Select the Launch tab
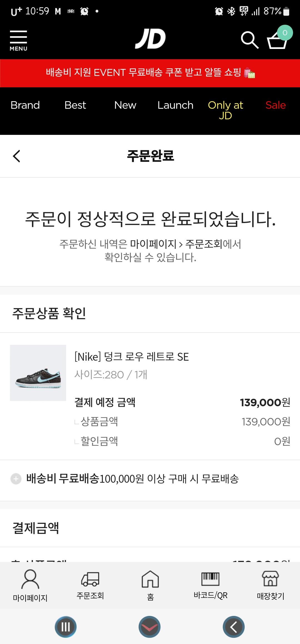The image size is (300, 644). point(175,105)
